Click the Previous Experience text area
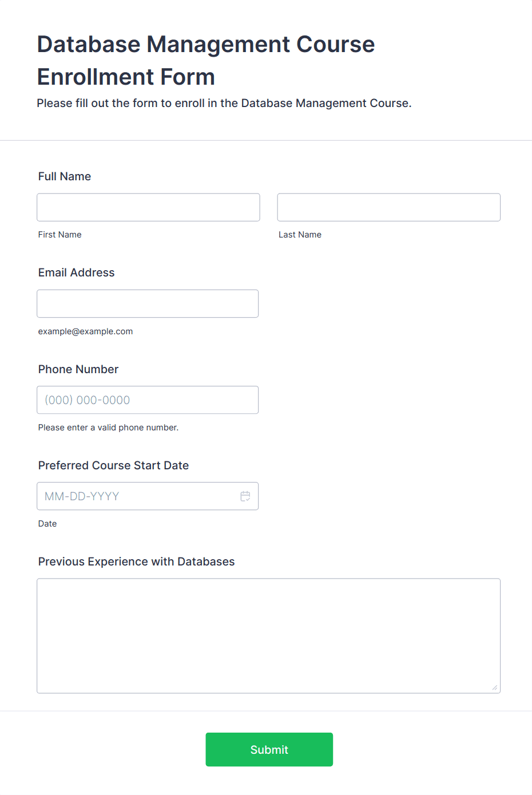The image size is (532, 795). click(269, 636)
